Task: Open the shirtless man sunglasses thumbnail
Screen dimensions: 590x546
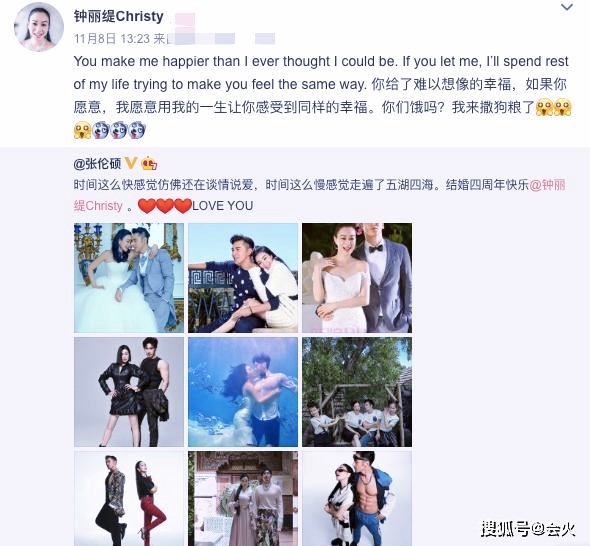Action: click(x=357, y=499)
